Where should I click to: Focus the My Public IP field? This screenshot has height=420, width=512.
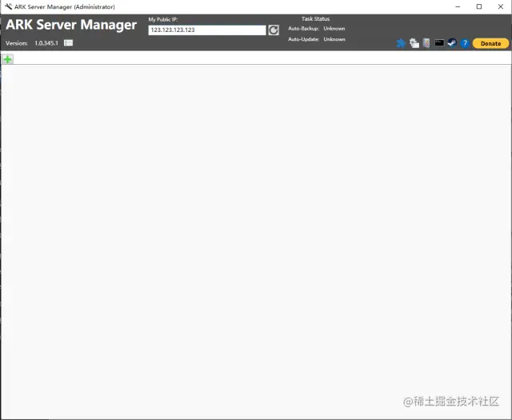(207, 30)
